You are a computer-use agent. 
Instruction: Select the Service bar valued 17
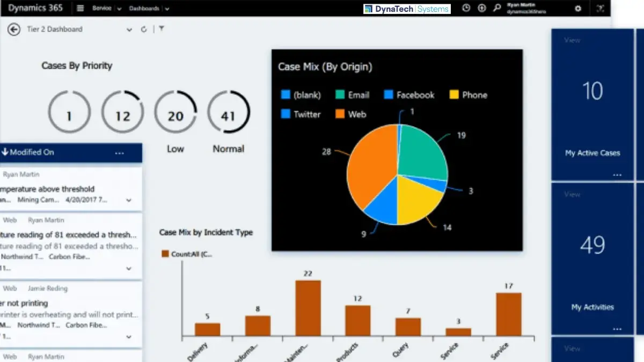click(508, 314)
